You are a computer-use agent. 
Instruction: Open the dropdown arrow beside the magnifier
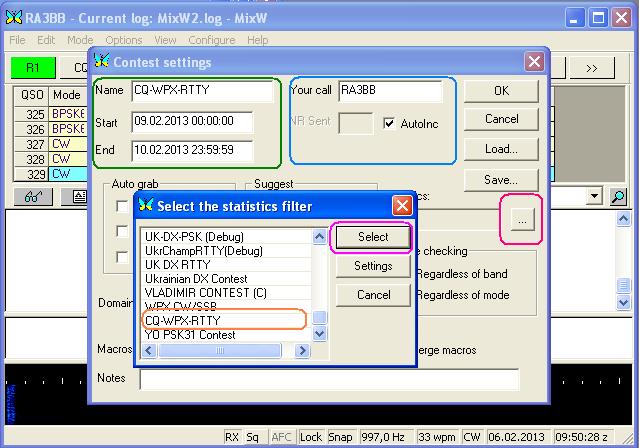point(596,197)
